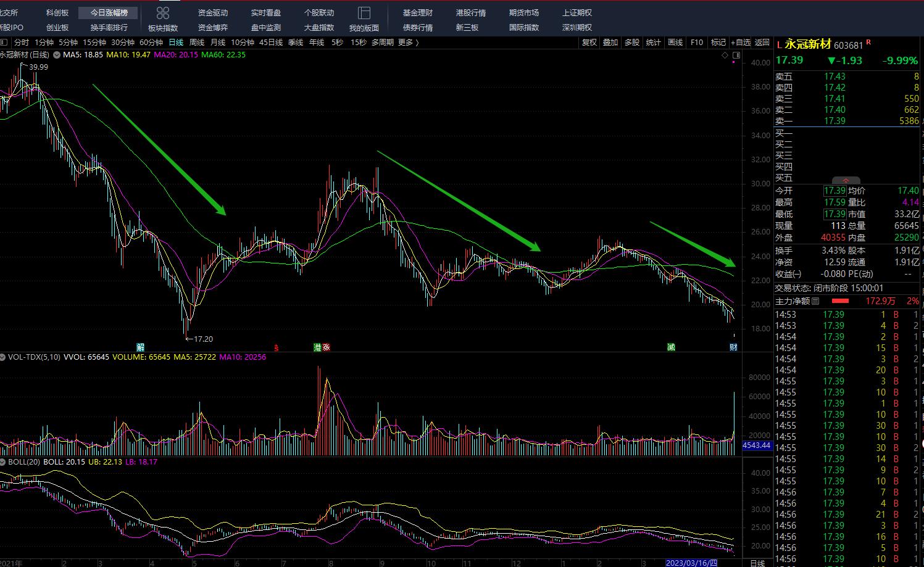Open the 实时看盘 view
Viewport: 924px width, 567px height.
click(266, 13)
